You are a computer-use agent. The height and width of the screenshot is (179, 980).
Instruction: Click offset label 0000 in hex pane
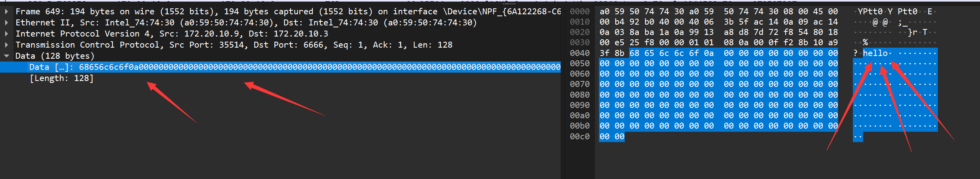pos(580,12)
